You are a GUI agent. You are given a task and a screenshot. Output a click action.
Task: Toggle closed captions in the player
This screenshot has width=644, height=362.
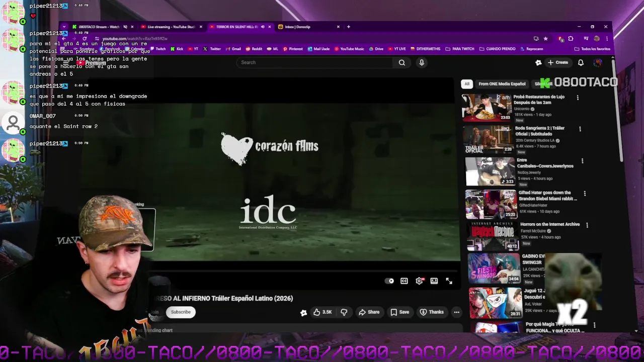click(404, 281)
